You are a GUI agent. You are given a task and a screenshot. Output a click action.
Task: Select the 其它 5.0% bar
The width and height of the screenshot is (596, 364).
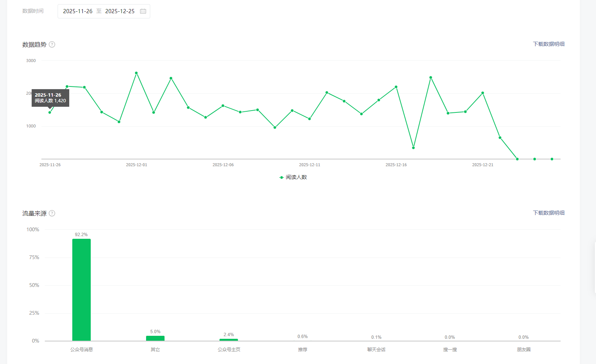coord(155,338)
